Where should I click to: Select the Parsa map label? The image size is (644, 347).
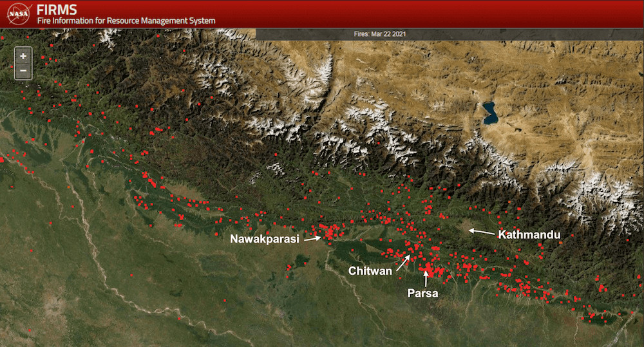pos(422,294)
